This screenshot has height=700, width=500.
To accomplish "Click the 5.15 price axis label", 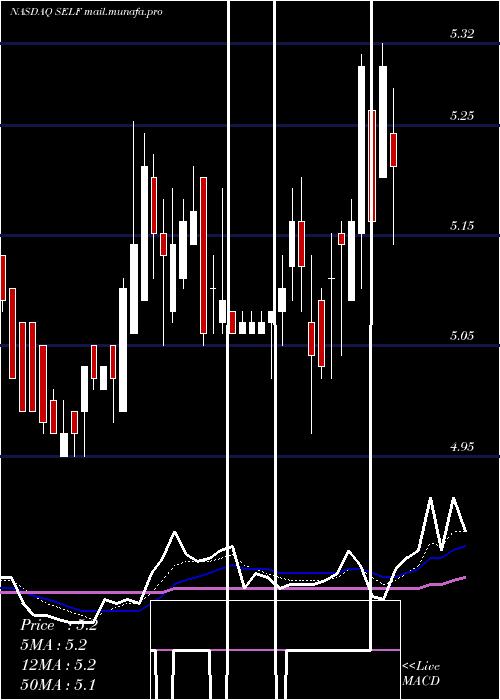I will point(462,225).
